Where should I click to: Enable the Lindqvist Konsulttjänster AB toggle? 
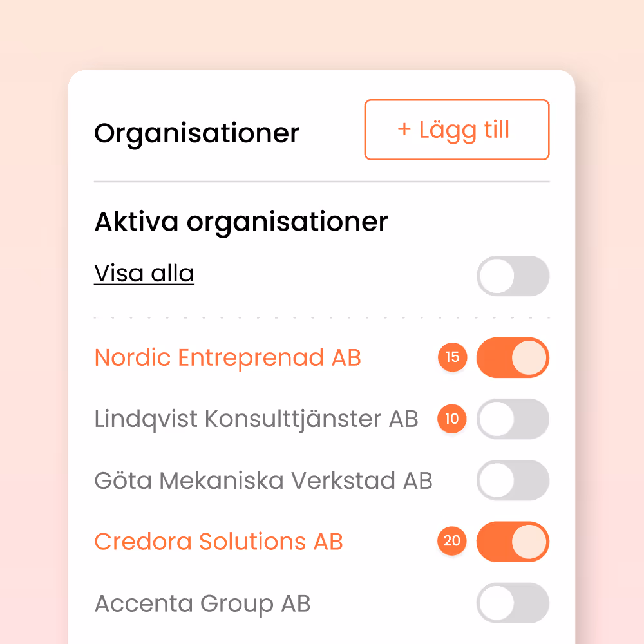coord(513,419)
